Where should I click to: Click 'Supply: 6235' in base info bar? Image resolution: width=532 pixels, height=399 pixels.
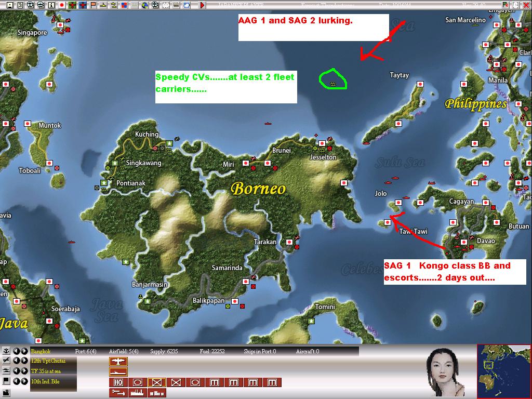(x=164, y=351)
